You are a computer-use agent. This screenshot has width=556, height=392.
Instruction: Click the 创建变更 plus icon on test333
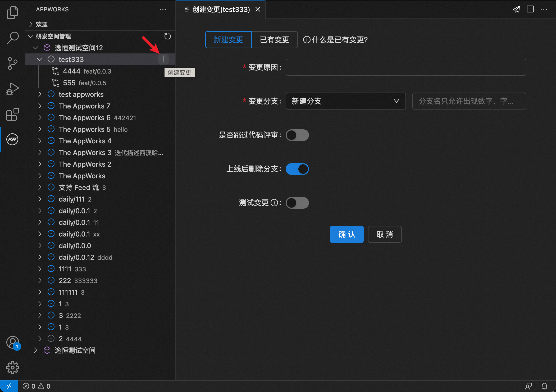click(x=163, y=59)
